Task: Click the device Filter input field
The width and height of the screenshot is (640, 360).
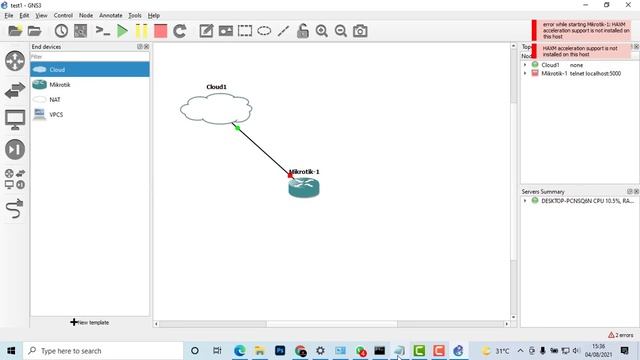Action: pos(90,57)
